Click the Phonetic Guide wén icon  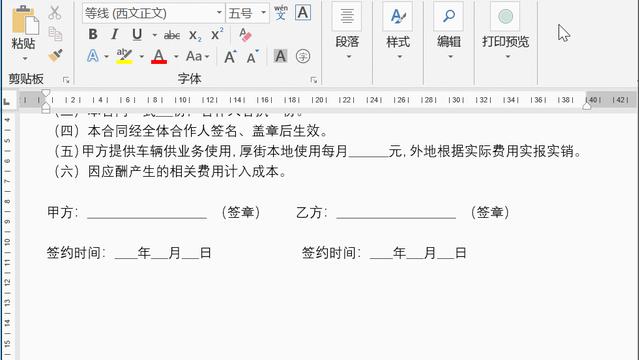pyautogui.click(x=281, y=13)
